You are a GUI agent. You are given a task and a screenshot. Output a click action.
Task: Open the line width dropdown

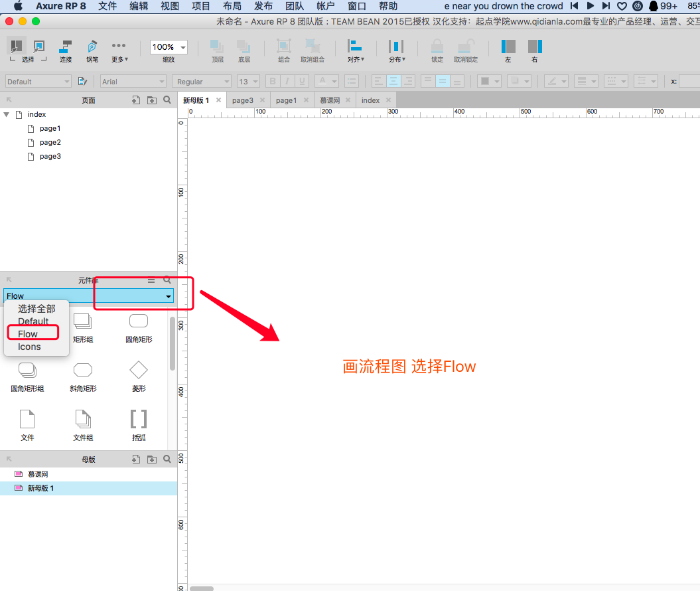pos(586,81)
